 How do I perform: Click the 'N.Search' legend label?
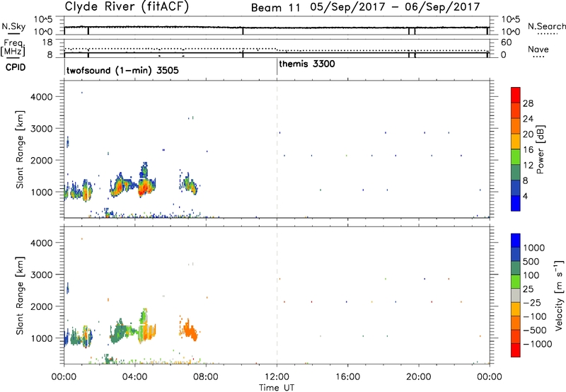546,26
